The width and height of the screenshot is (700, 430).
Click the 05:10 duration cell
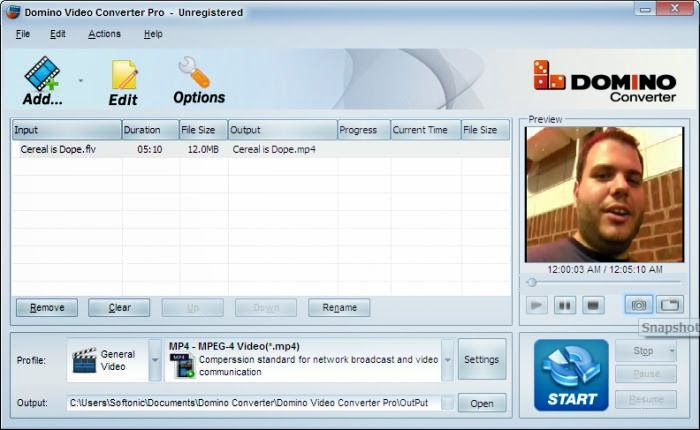pyautogui.click(x=150, y=150)
